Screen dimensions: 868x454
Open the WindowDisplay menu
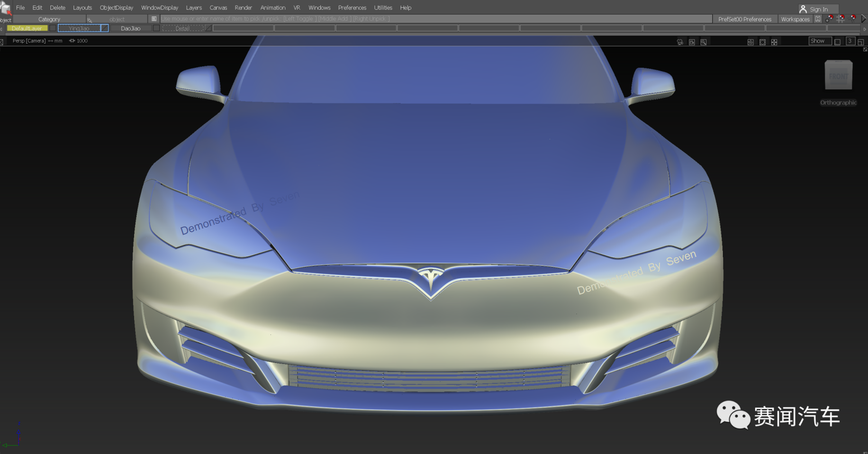pos(160,8)
